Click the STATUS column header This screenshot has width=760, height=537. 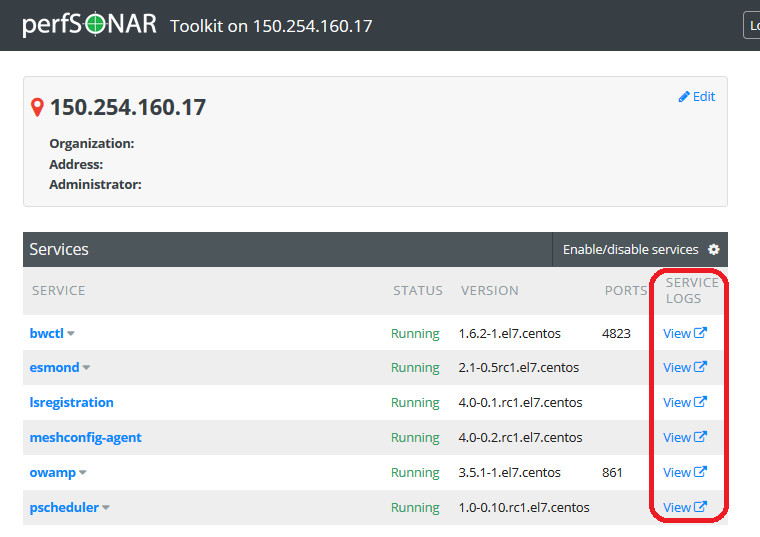[x=418, y=290]
